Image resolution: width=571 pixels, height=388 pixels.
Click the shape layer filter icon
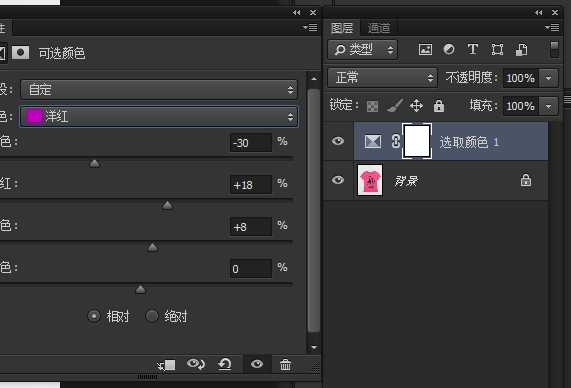497,50
